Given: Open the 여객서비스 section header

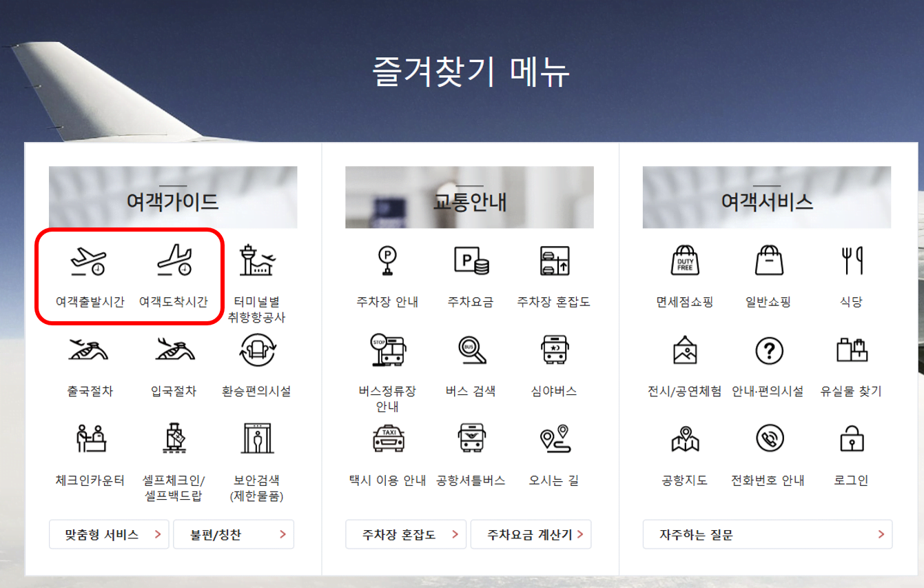Looking at the screenshot, I should (768, 197).
